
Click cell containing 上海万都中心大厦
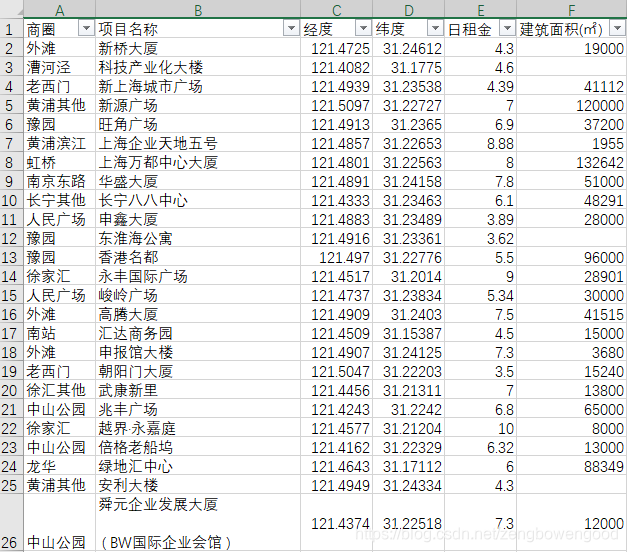[x=198, y=162]
